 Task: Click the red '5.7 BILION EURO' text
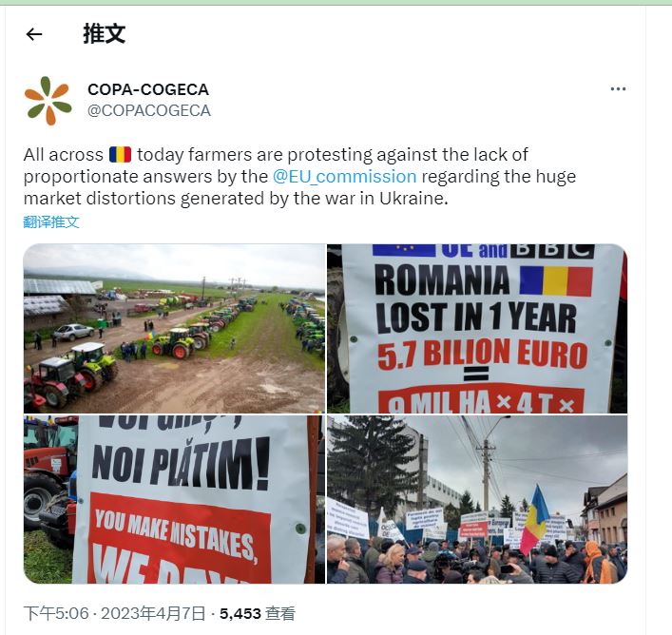tap(483, 355)
